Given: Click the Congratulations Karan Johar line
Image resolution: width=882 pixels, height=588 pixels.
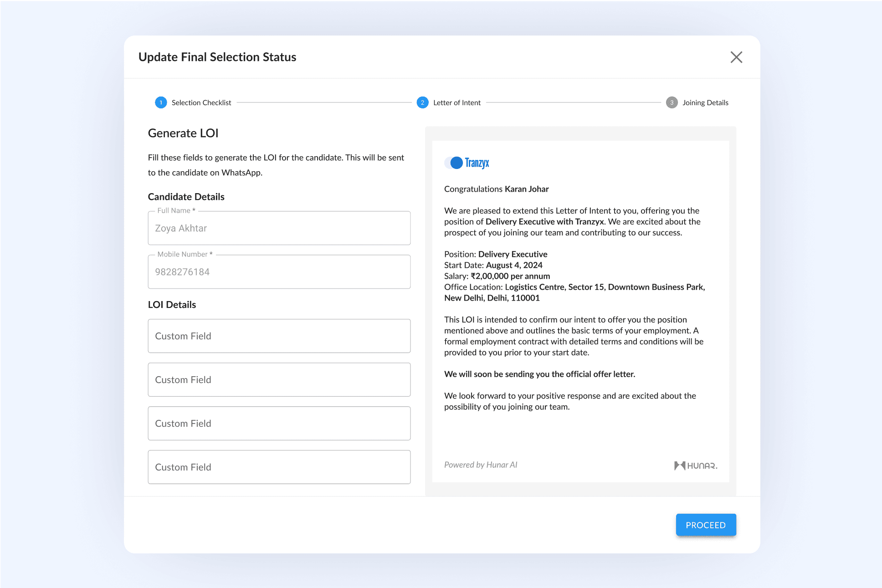Looking at the screenshot, I should 496,189.
